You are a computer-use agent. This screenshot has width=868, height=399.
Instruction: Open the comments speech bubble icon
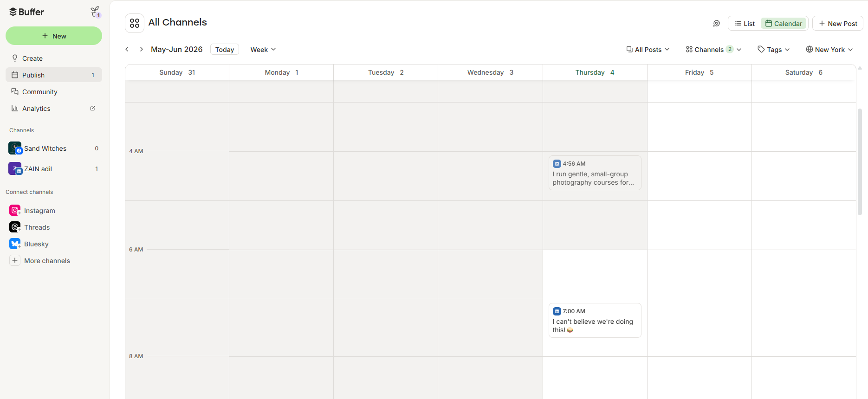717,24
